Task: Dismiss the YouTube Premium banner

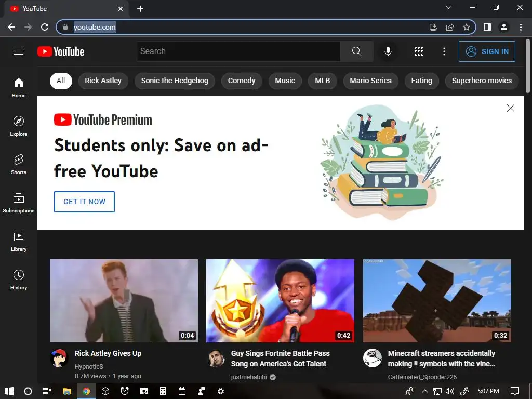Action: point(510,108)
